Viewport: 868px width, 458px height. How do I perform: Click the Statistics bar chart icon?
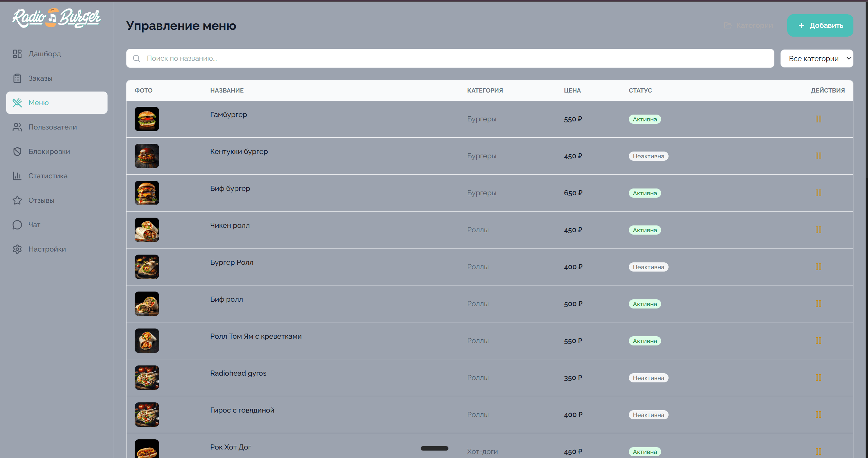(x=17, y=176)
